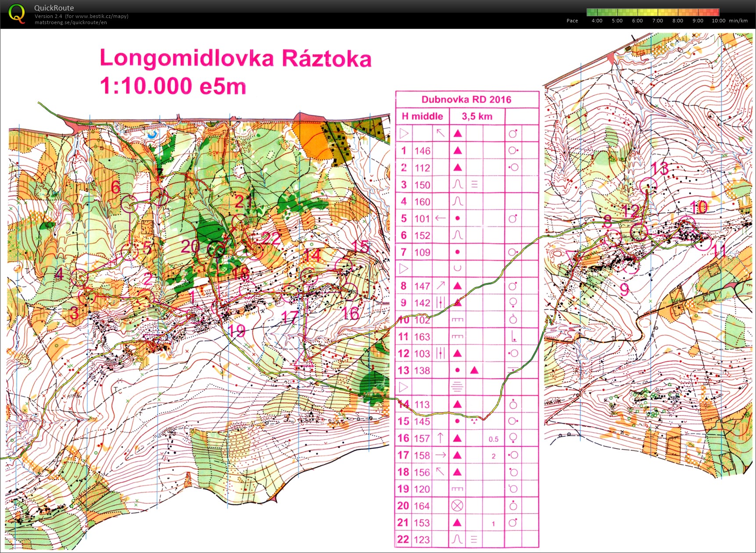756x553 pixels.
Task: Click the right arrow symbol in row 17
Action: (440, 455)
